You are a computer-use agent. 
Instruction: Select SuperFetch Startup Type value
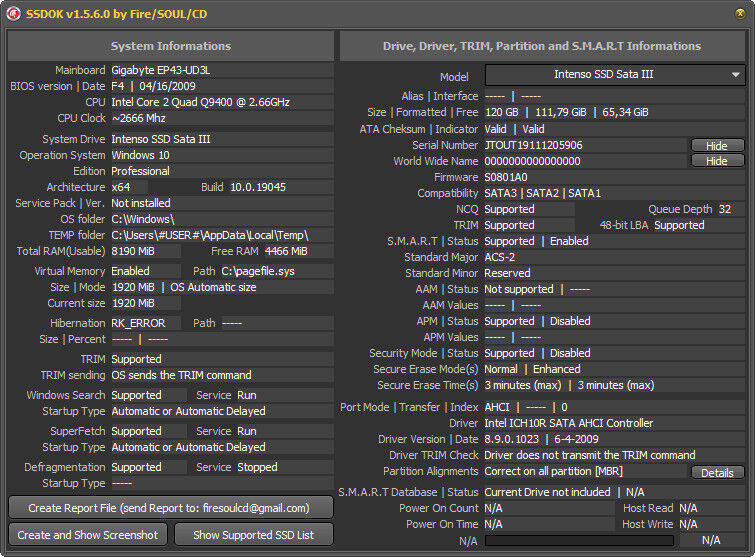[x=188, y=447]
